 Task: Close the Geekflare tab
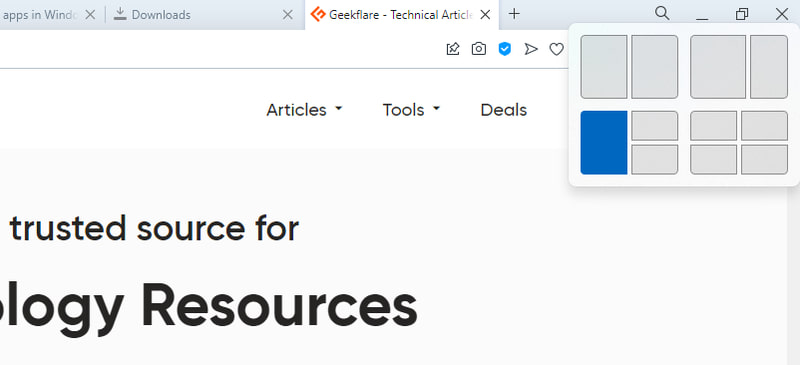[x=485, y=15]
